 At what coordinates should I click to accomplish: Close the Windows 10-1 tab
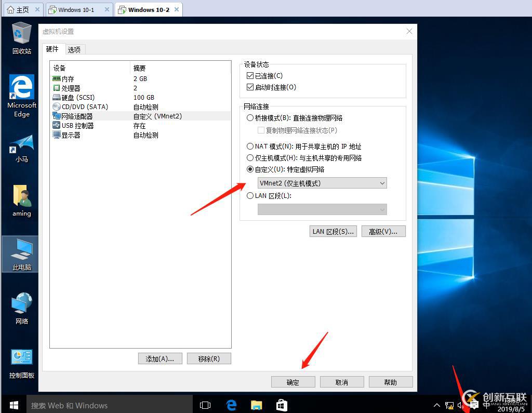pyautogui.click(x=107, y=9)
